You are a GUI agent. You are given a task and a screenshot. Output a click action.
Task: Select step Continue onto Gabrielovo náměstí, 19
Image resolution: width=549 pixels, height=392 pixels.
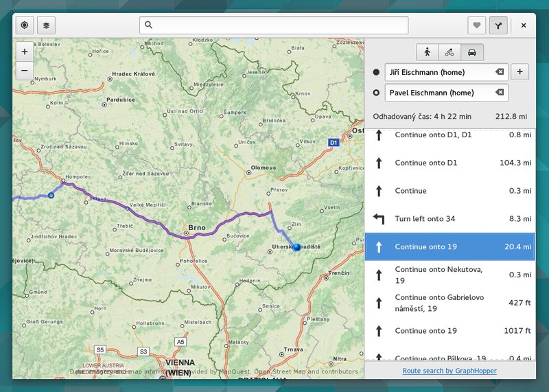point(450,303)
